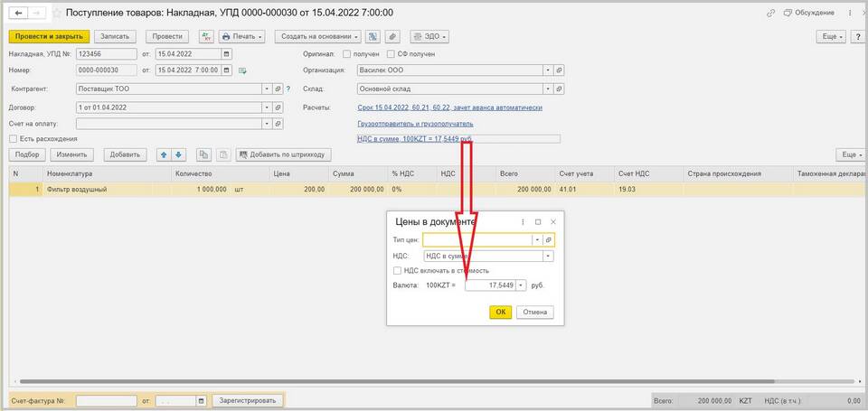Screen dimensions: 868x411
Task: Tick the СФ получен checkbox
Action: click(391, 54)
